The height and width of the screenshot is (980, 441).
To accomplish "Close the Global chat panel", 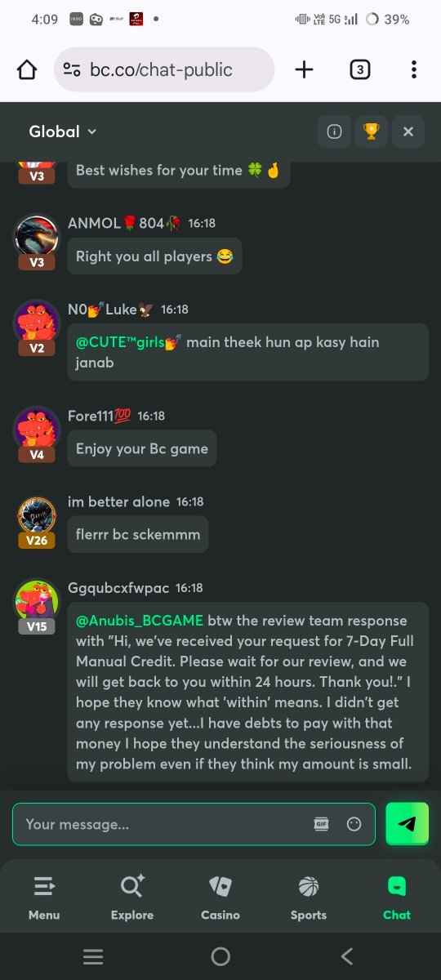I will click(408, 131).
